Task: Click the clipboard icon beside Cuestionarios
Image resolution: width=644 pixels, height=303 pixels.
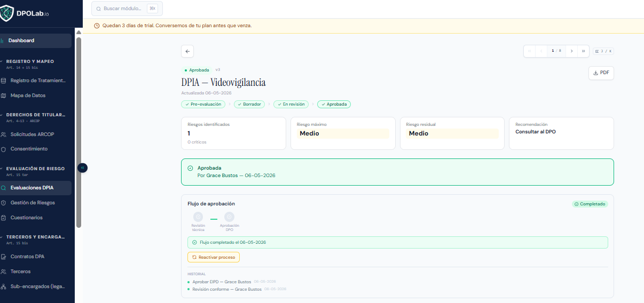Action: point(4,218)
